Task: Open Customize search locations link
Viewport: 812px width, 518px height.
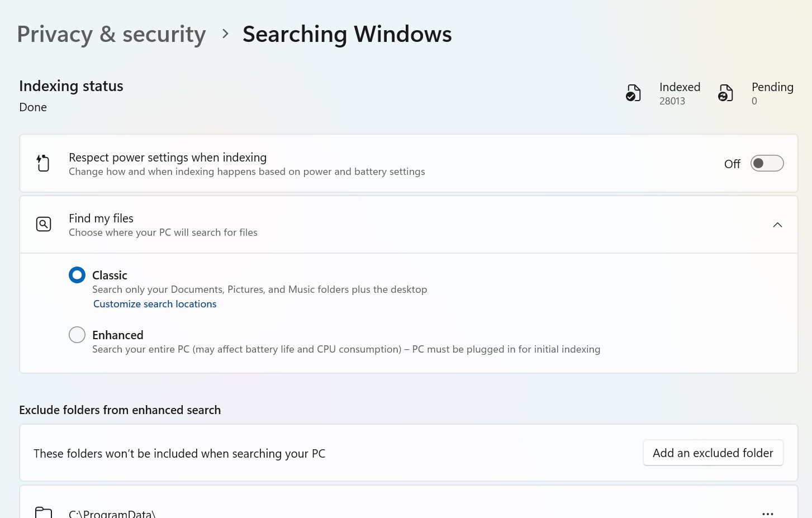Action: coord(155,304)
